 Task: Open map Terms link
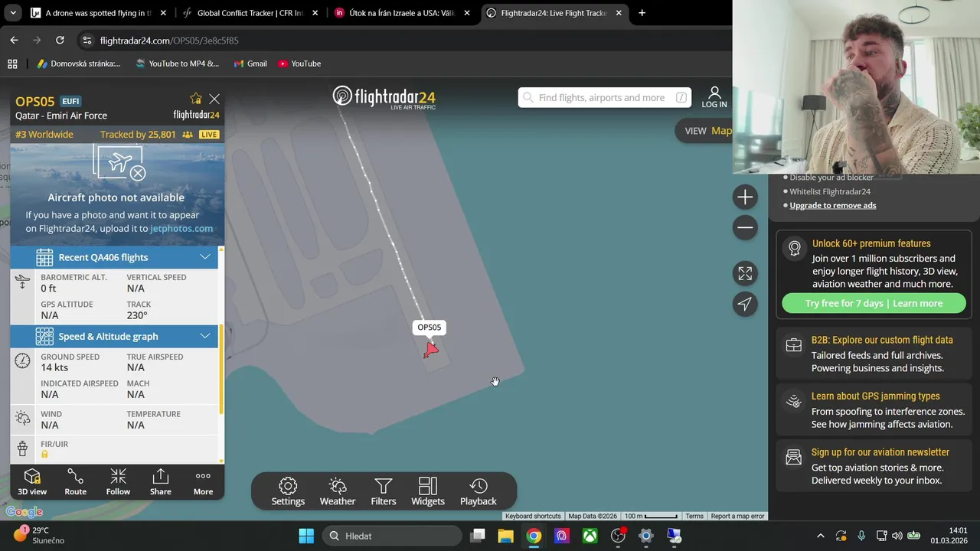point(694,516)
